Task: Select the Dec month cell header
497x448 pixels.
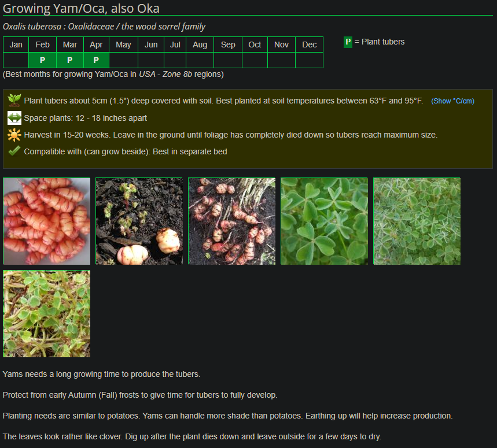Action: 309,45
